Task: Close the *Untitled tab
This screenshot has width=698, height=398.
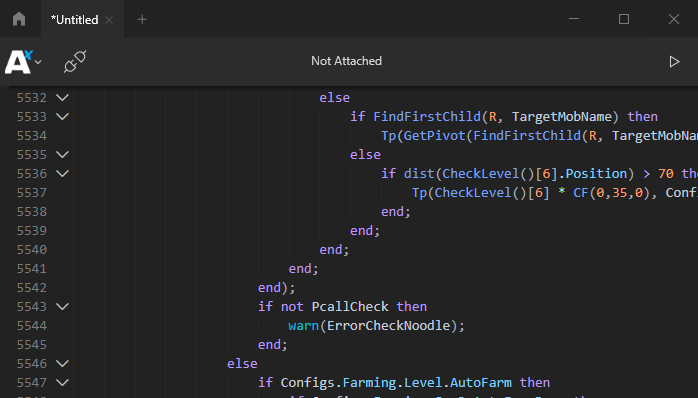Action: tap(109, 20)
